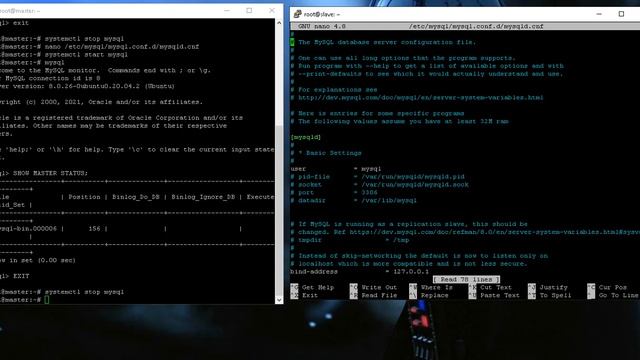This screenshot has width=640, height=360.
Task: Click the '/etc/mysql/mysql.conf.d/mysqld.cnf' filename in nano header
Action: click(x=476, y=26)
